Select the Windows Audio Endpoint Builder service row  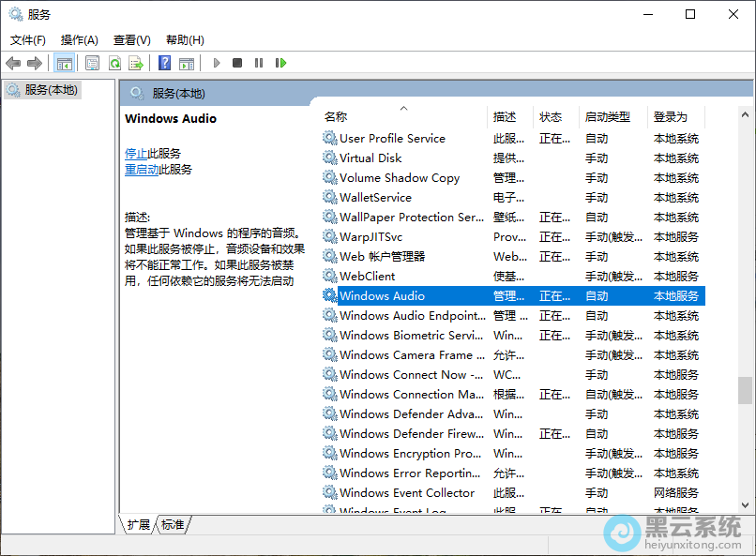click(x=403, y=315)
